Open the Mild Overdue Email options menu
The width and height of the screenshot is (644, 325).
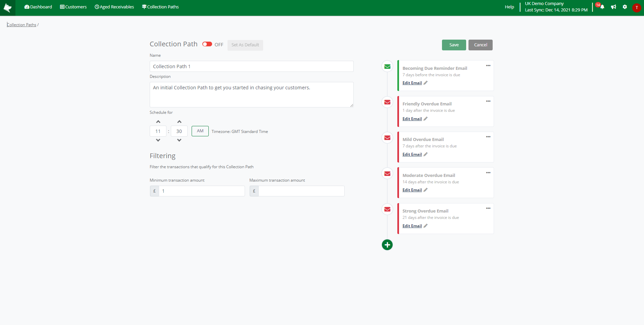[x=488, y=137]
